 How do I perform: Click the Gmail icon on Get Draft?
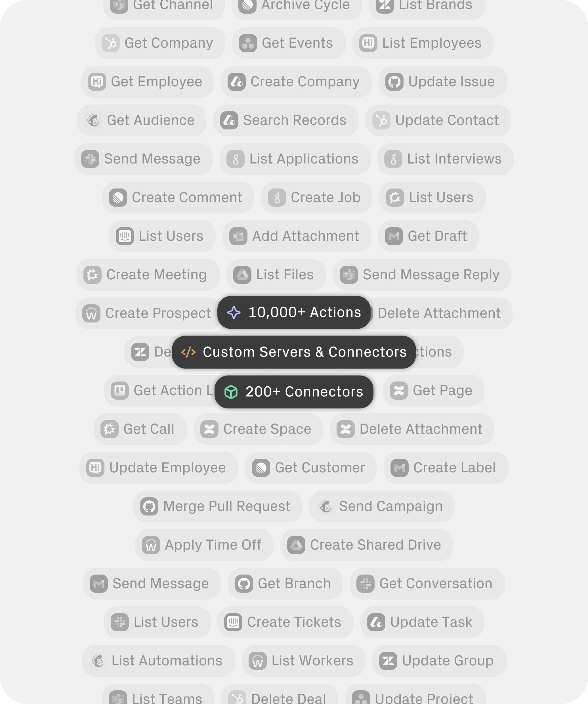tap(394, 236)
